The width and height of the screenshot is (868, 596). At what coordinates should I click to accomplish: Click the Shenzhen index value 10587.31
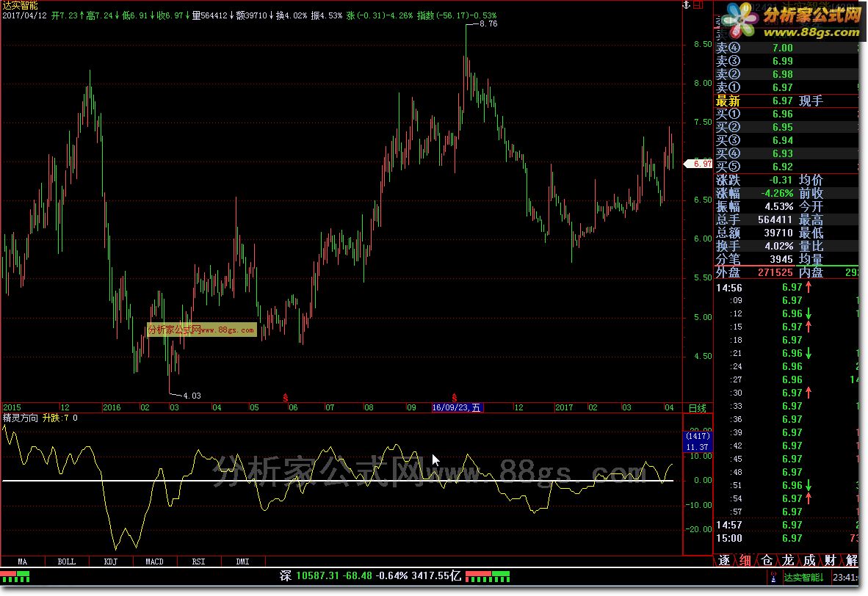(317, 575)
